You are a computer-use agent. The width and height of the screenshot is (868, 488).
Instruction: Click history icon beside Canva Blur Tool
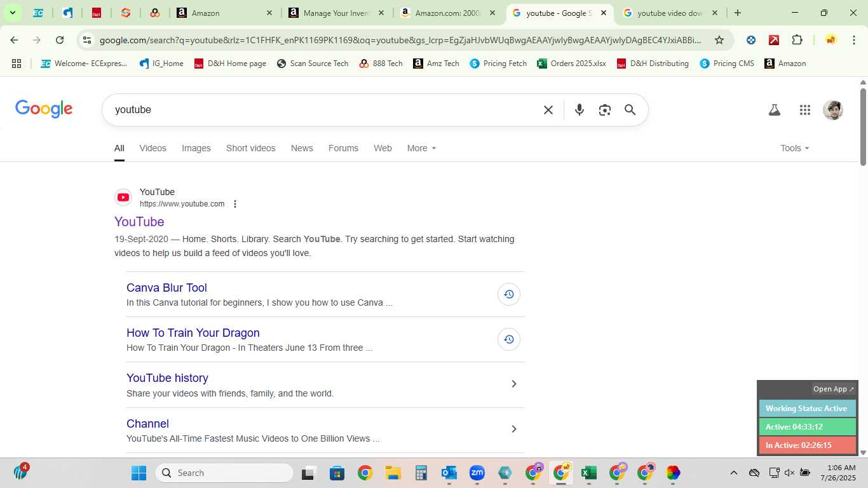509,294
